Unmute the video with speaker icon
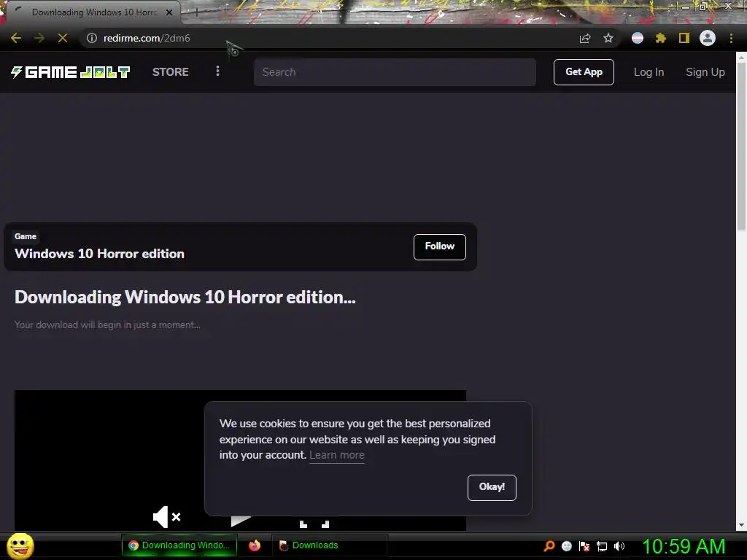Viewport: 747px width, 560px height. (166, 517)
